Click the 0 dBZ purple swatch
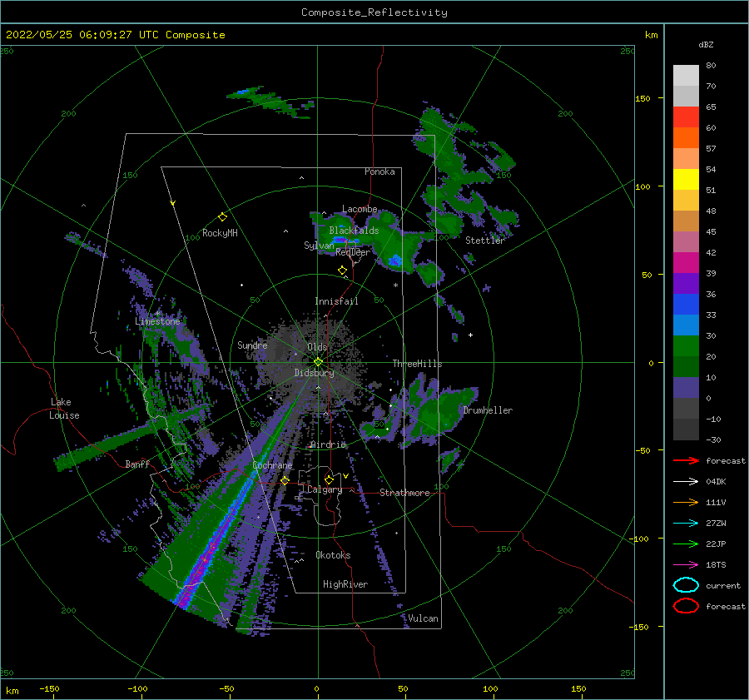 686,387
